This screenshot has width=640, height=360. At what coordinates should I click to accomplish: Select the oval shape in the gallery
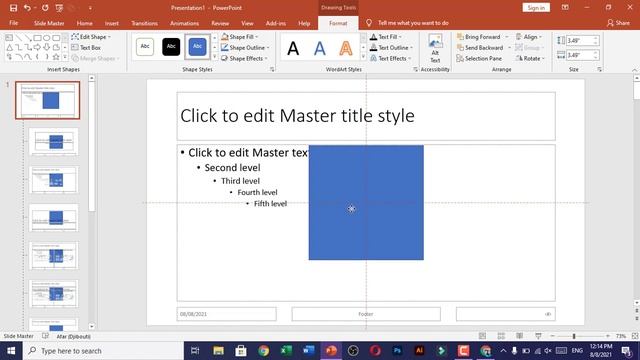click(x=47, y=38)
